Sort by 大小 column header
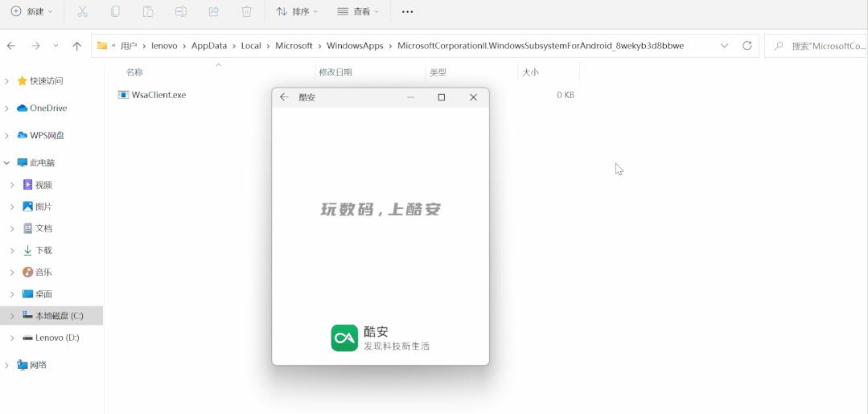Viewport: 868px width, 414px height. pos(530,72)
